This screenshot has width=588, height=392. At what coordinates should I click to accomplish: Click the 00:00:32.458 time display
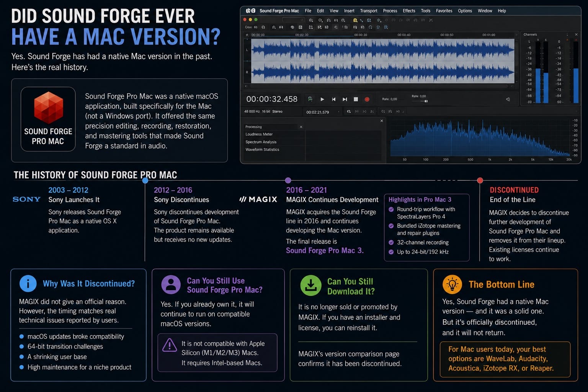coord(272,99)
